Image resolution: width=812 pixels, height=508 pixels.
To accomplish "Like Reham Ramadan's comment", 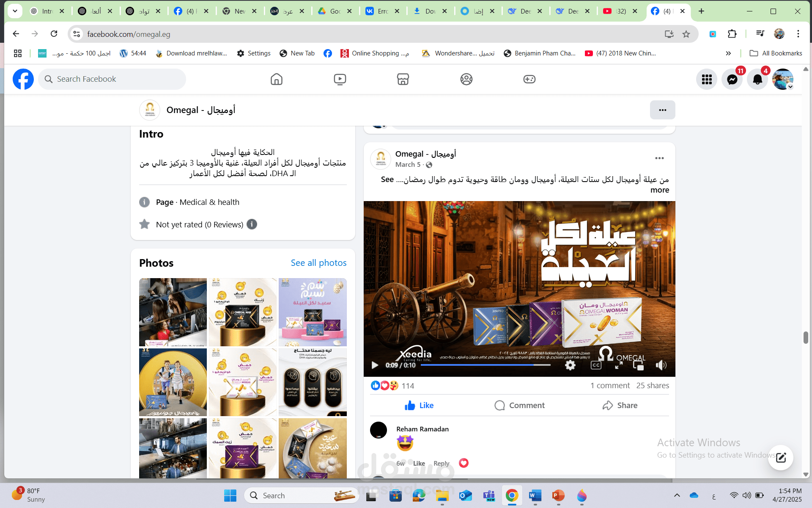I will [419, 464].
